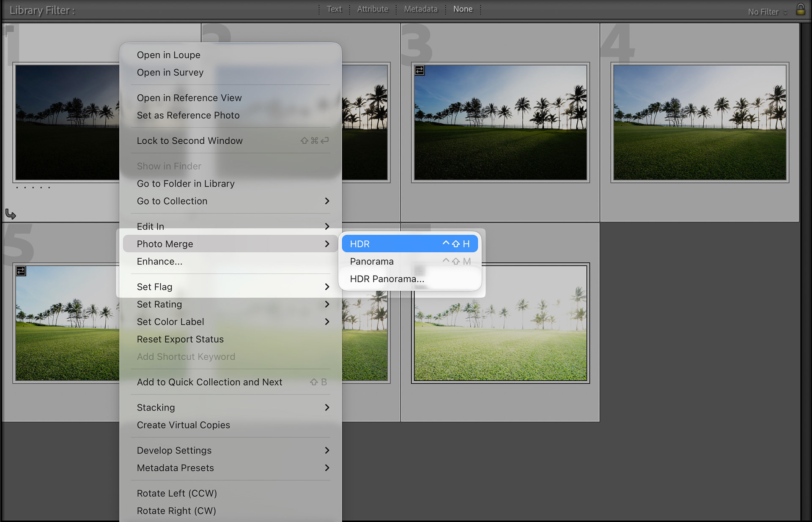Screen dimensions: 812x522
Task: Click the filter lock padlock icon
Action: click(x=800, y=10)
